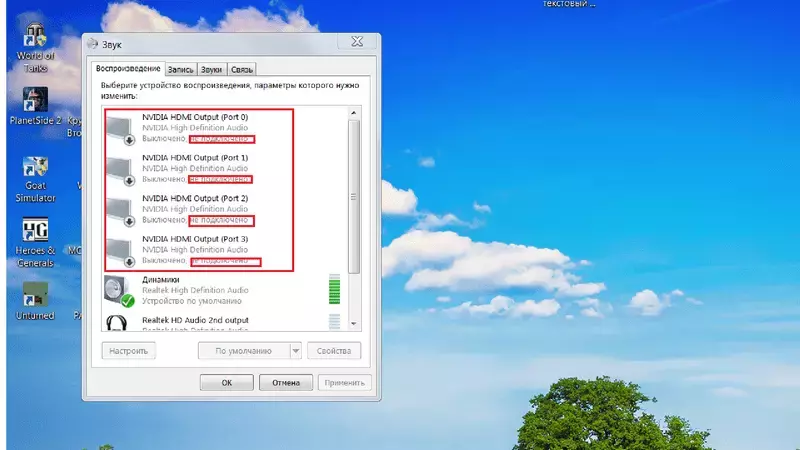Close the Звук dialog window

(357, 42)
